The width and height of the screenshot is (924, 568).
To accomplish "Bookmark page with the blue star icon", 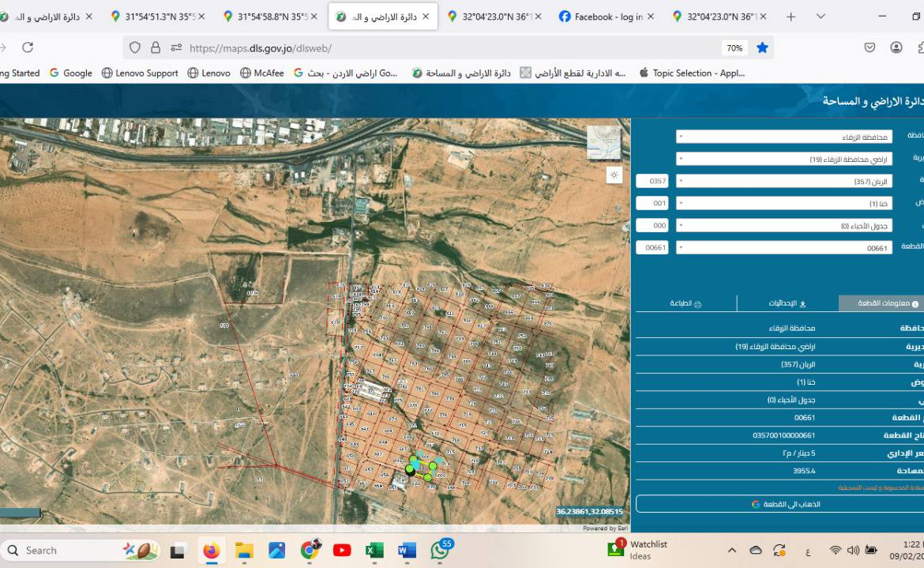I will (x=762, y=47).
